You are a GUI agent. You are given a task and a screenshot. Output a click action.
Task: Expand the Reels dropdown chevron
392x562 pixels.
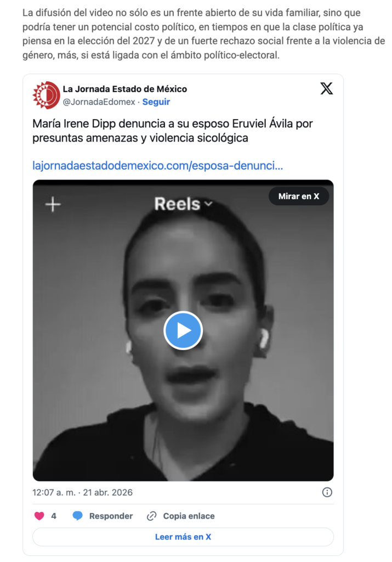pos(208,204)
